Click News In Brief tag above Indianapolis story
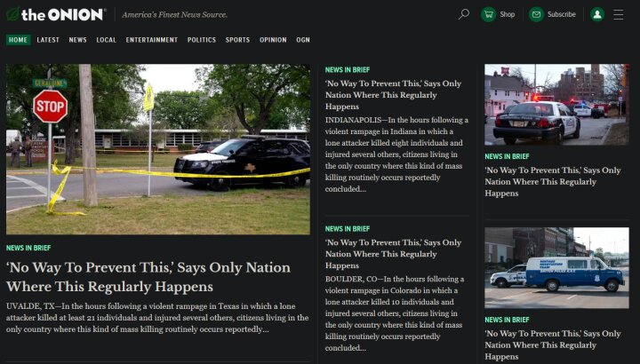 (348, 70)
